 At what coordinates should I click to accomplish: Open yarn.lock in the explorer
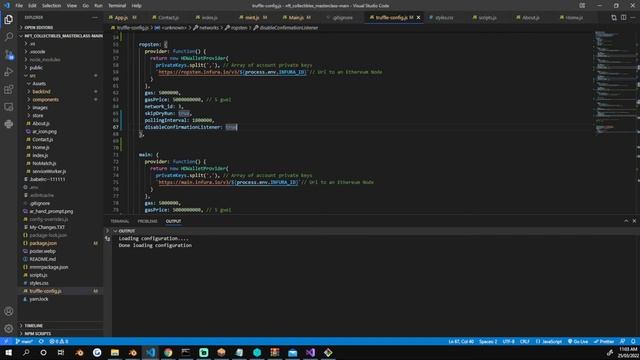click(39, 299)
